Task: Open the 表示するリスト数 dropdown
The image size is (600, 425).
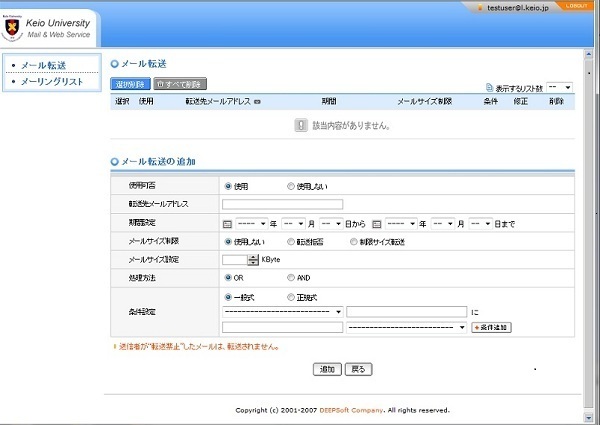Action: (x=560, y=87)
